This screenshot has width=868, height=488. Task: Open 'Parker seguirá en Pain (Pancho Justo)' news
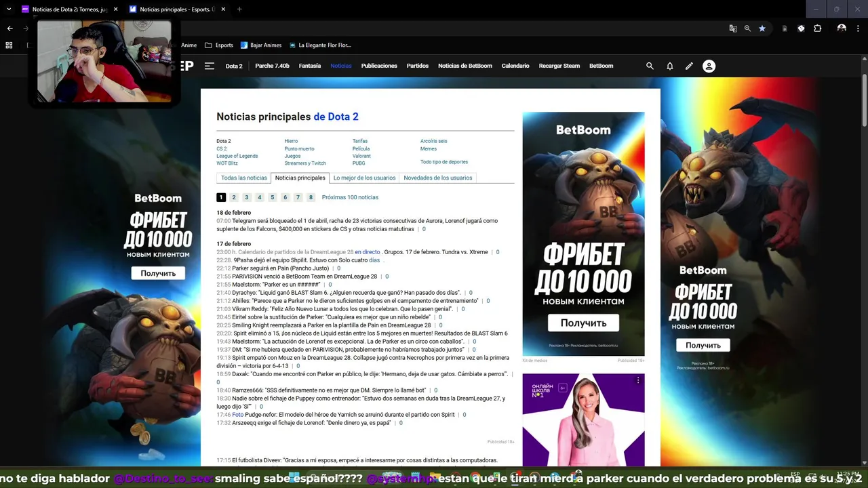(x=280, y=268)
